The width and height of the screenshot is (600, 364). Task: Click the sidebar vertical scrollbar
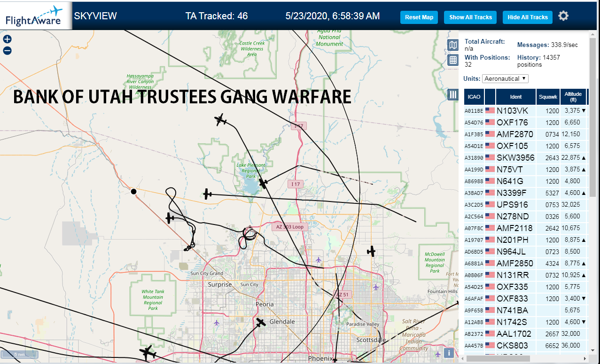tap(592, 117)
